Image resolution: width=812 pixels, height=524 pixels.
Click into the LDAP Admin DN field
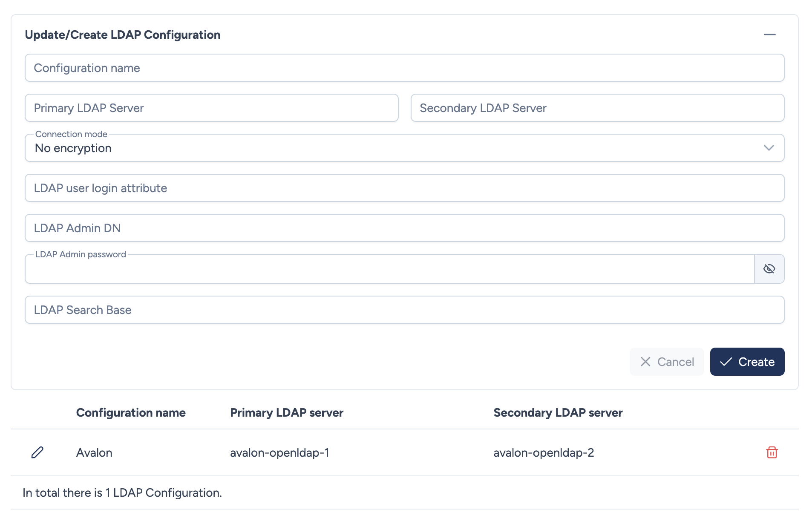click(x=404, y=228)
